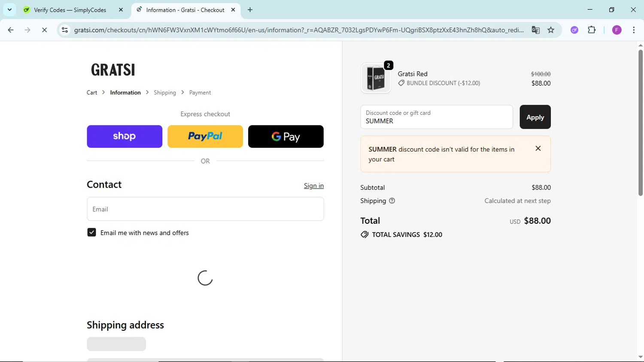Click the vertical scrollbar thumb

click(x=640, y=123)
